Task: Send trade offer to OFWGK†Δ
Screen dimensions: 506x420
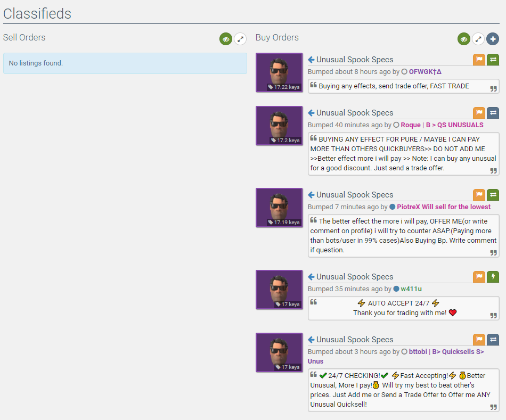Action: (x=493, y=60)
